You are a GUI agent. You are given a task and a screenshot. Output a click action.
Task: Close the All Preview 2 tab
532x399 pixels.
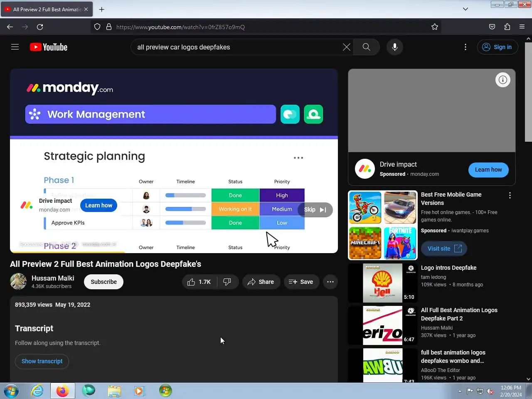[x=86, y=9]
